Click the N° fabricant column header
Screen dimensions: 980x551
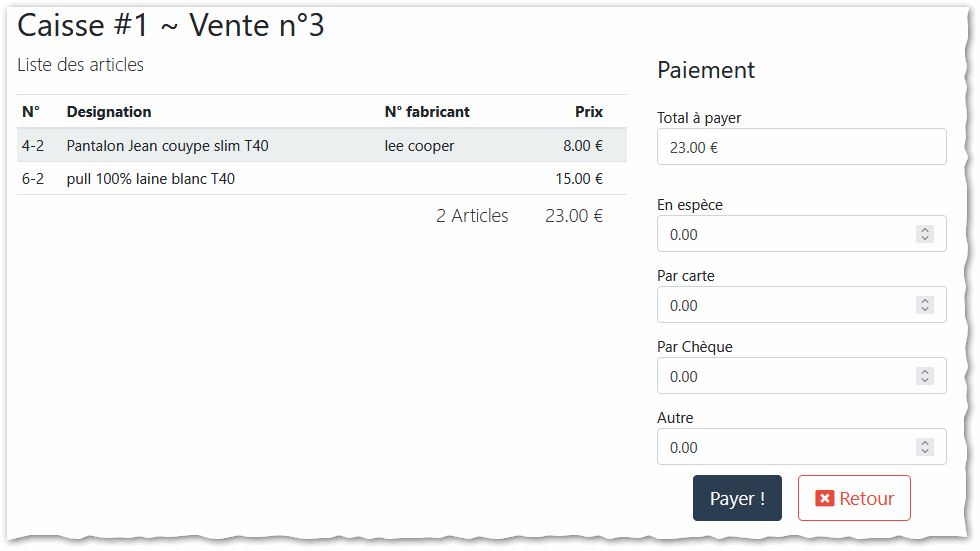click(x=427, y=112)
